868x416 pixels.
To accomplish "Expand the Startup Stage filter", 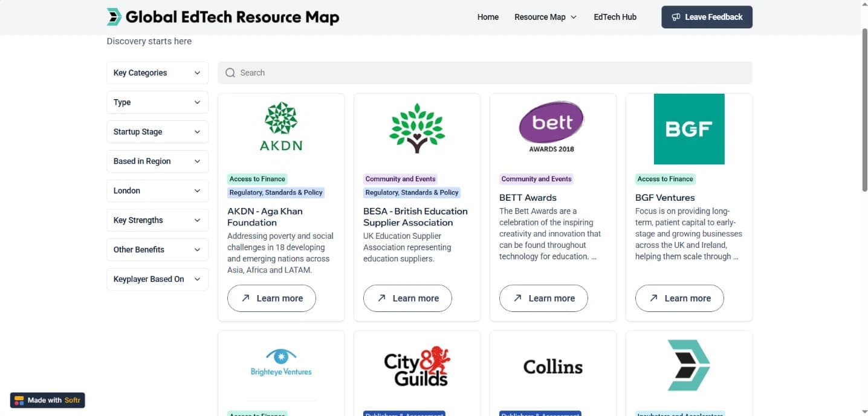I will click(x=158, y=132).
